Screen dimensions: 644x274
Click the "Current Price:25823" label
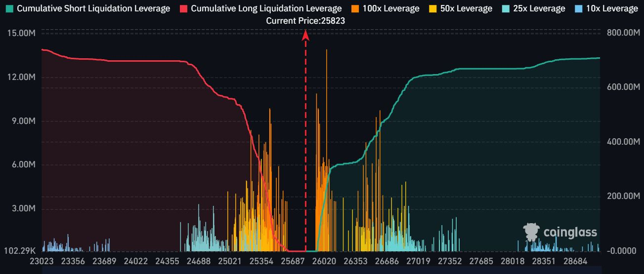(x=305, y=21)
